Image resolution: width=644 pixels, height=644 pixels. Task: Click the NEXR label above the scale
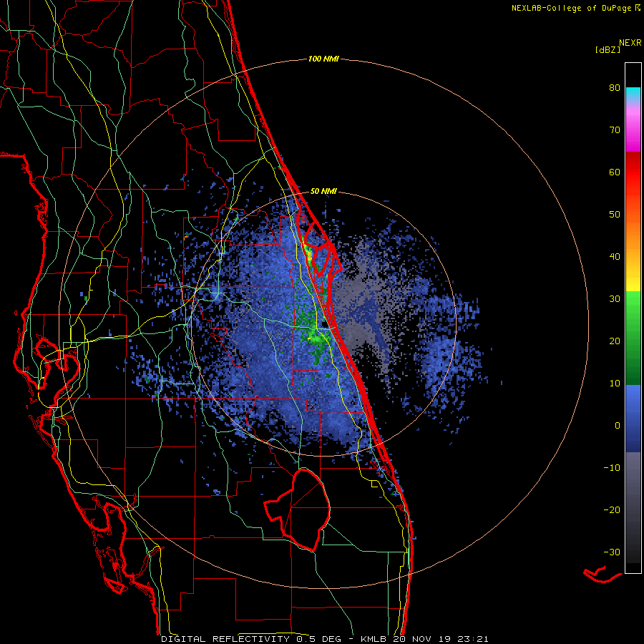click(x=630, y=43)
